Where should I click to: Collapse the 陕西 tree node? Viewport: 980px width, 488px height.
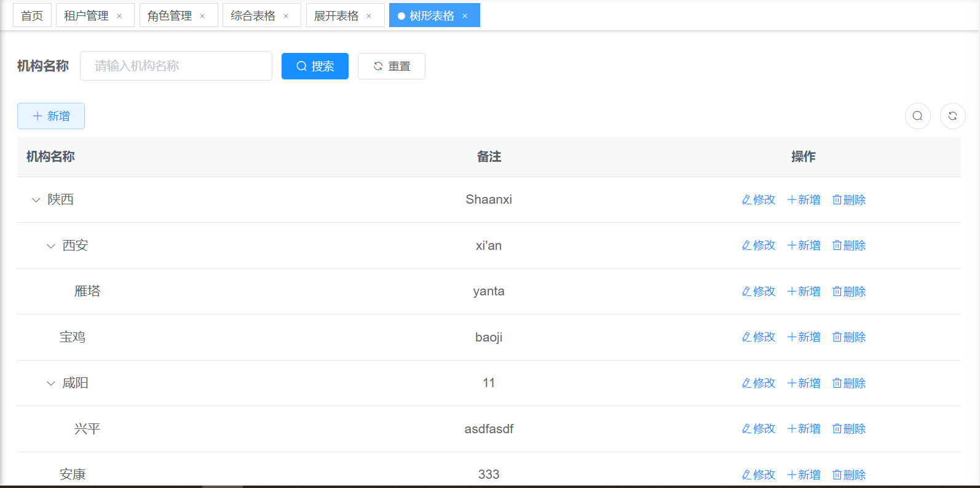36,200
